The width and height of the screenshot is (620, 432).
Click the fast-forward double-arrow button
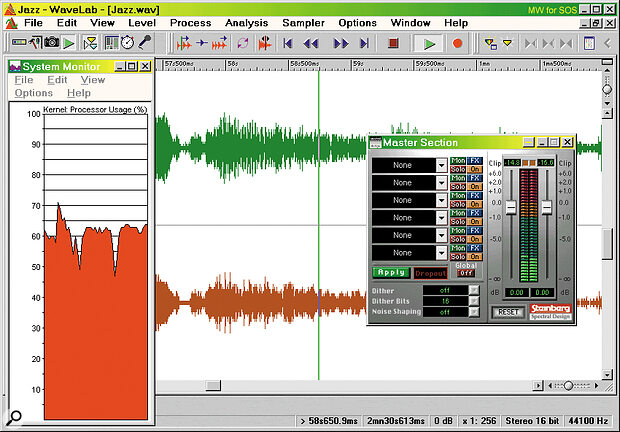(x=341, y=43)
